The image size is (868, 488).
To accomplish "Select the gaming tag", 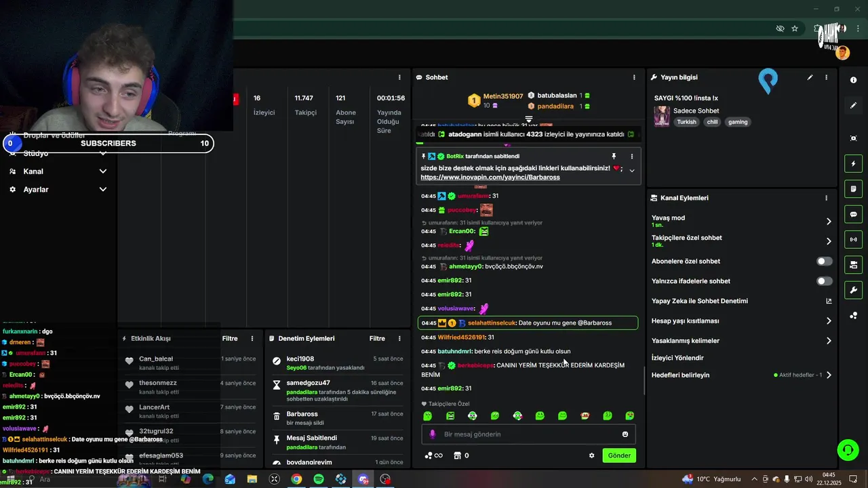I will 738,122.
